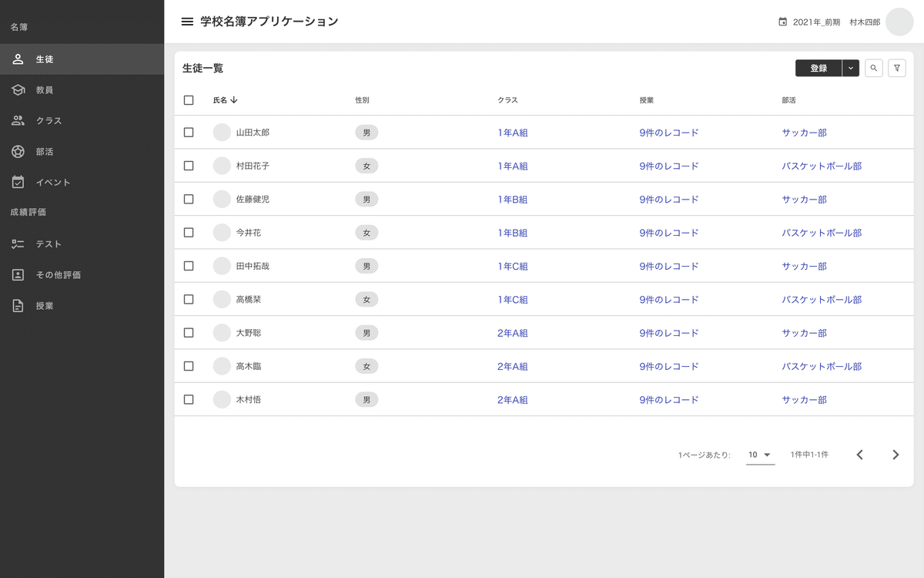Check the box for 今井花
924x578 pixels.
pos(189,233)
